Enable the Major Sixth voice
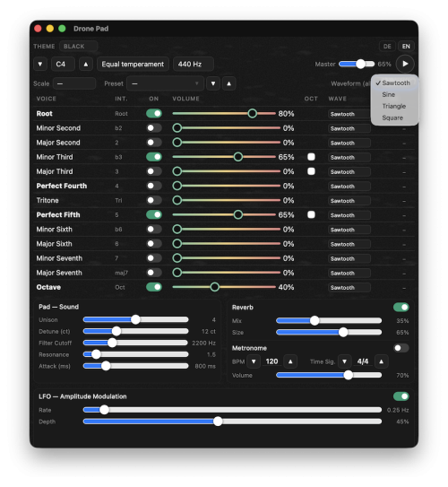Image resolution: width=448 pixels, height=487 pixels. click(154, 244)
